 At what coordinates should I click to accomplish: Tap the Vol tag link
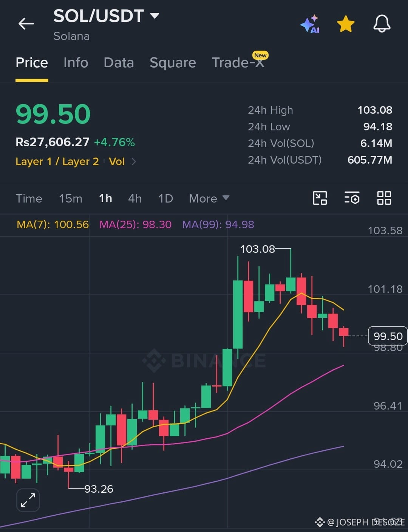116,162
